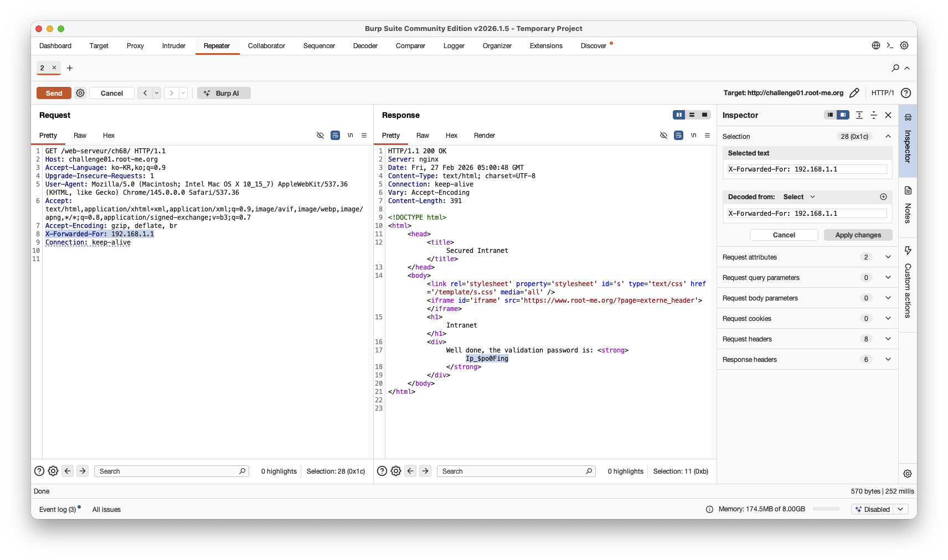948x560 pixels.
Task: Click the Request search input field
Action: (172, 471)
